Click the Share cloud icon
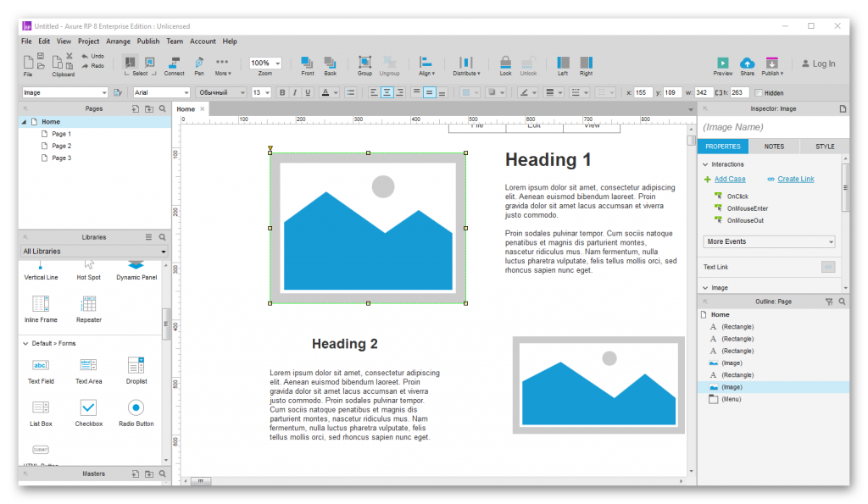This screenshot has height=504, width=868. point(747,63)
